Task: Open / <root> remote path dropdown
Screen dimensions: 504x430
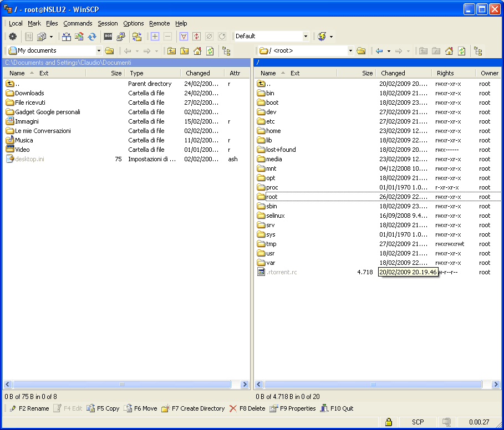Action: [350, 51]
